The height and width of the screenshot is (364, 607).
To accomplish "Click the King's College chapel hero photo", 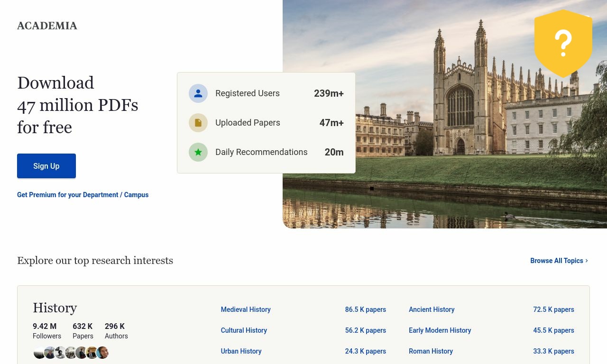I will click(x=445, y=114).
